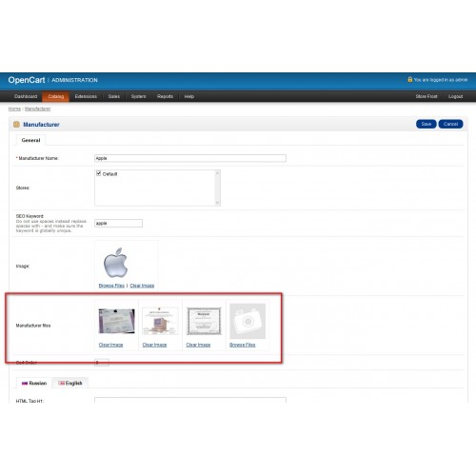Click the Logout link
Screen dimensions: 476x476
click(x=455, y=96)
